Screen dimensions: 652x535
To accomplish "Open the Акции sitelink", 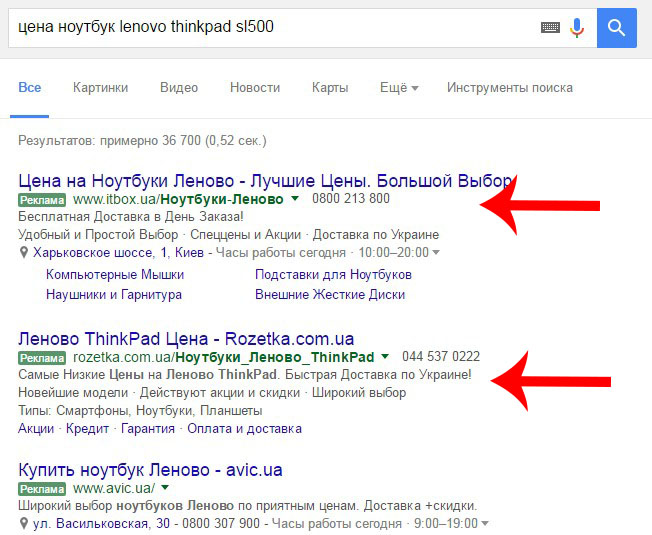I will click(x=36, y=429).
